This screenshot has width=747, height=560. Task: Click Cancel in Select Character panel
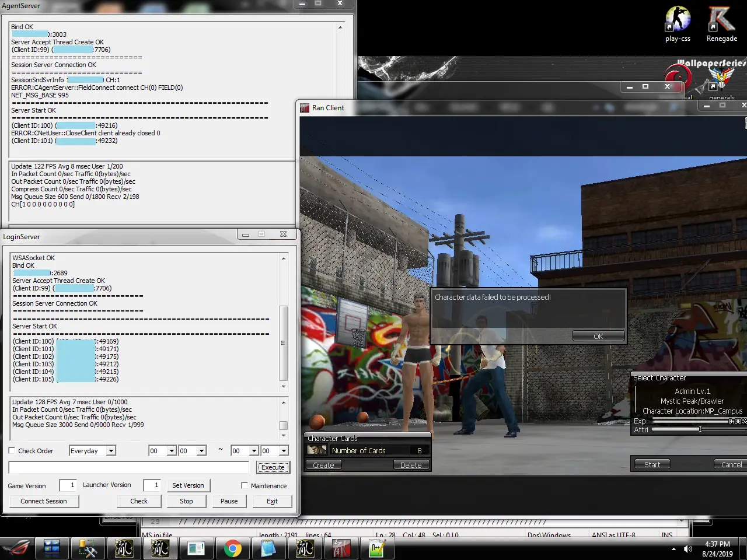731,464
